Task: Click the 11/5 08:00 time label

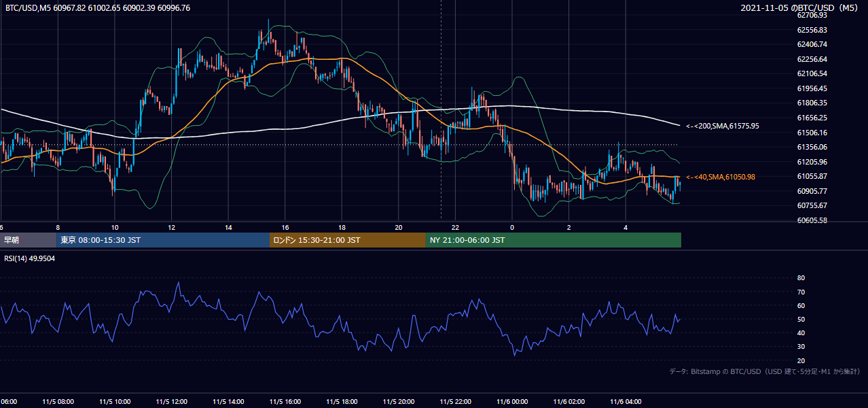Action: tap(58, 401)
